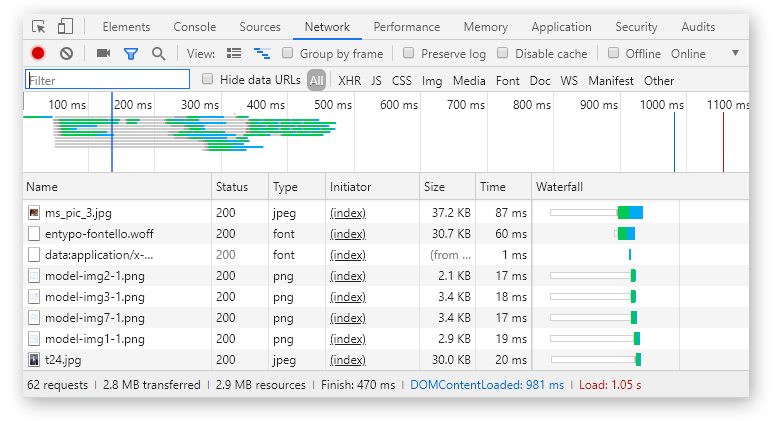This screenshot has height=421, width=773.
Task: Toggle the device toolbar icon
Action: 65,27
